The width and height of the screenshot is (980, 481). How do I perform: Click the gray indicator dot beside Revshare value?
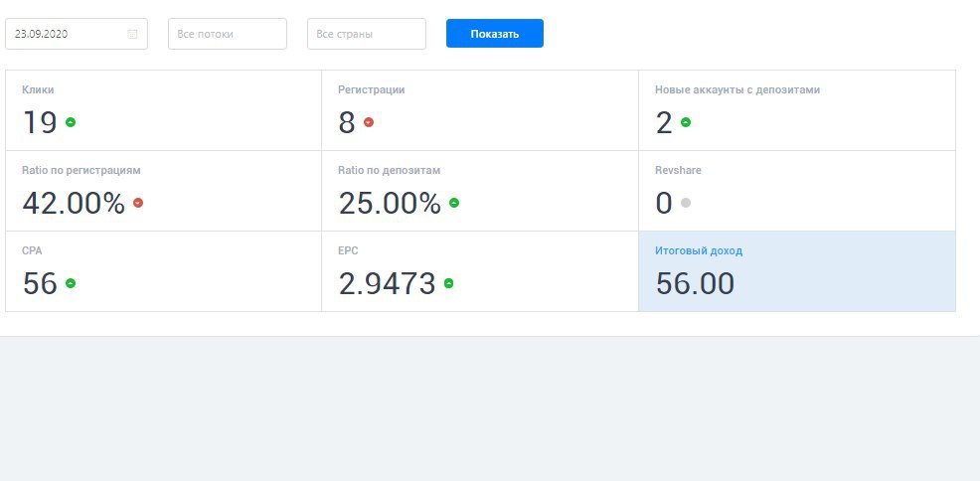pyautogui.click(x=686, y=203)
